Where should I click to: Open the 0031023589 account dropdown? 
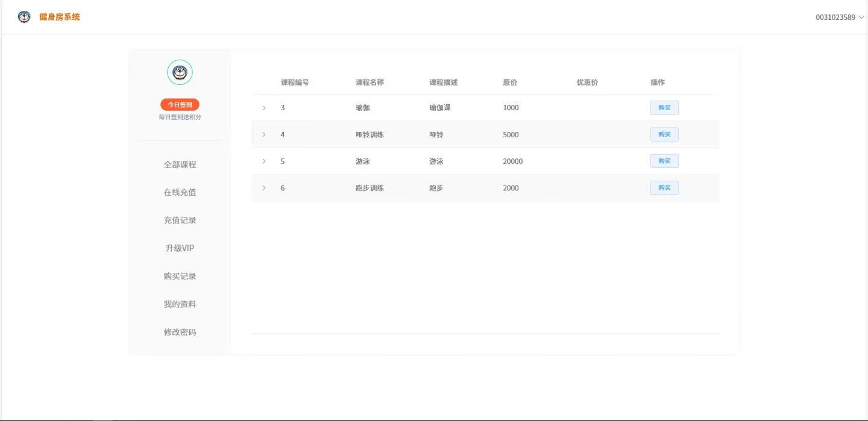[x=839, y=17]
